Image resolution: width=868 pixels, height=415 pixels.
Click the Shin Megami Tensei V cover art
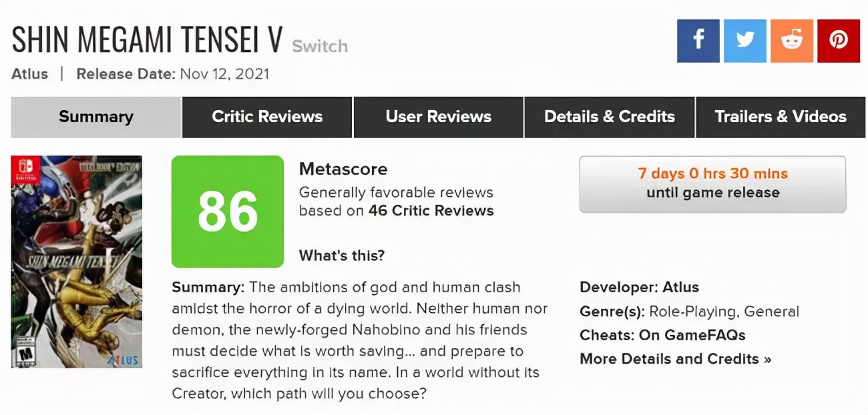[77, 262]
